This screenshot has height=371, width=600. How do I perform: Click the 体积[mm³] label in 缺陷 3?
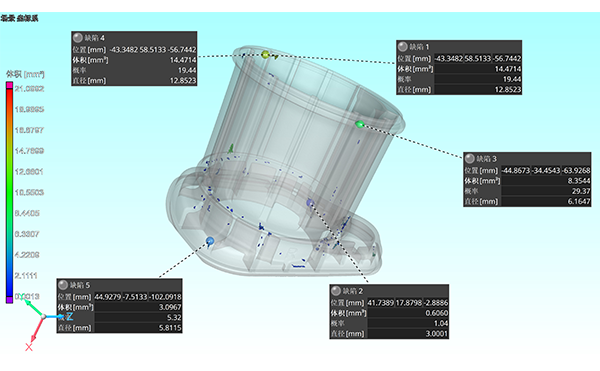482,181
